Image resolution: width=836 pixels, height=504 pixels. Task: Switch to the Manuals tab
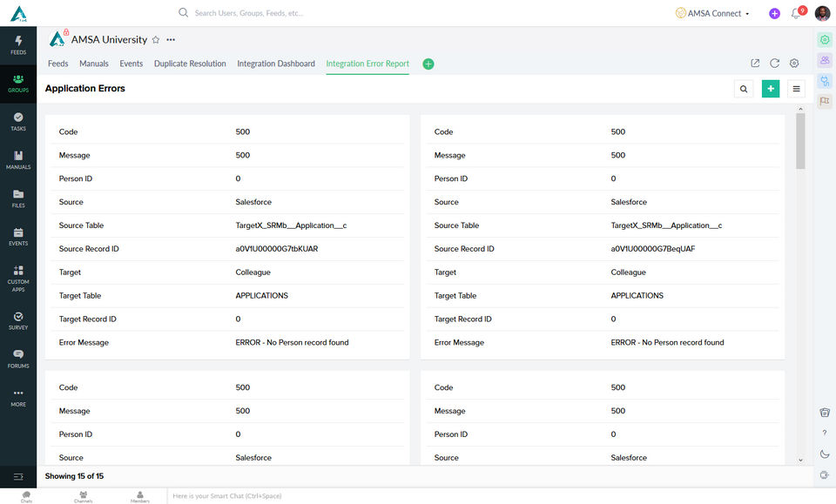click(94, 64)
